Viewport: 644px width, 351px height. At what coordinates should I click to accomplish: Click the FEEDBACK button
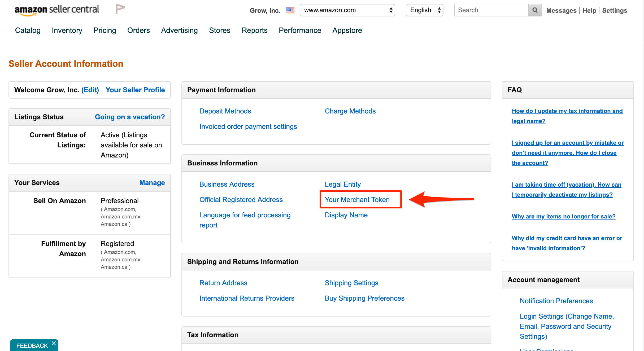tap(32, 346)
